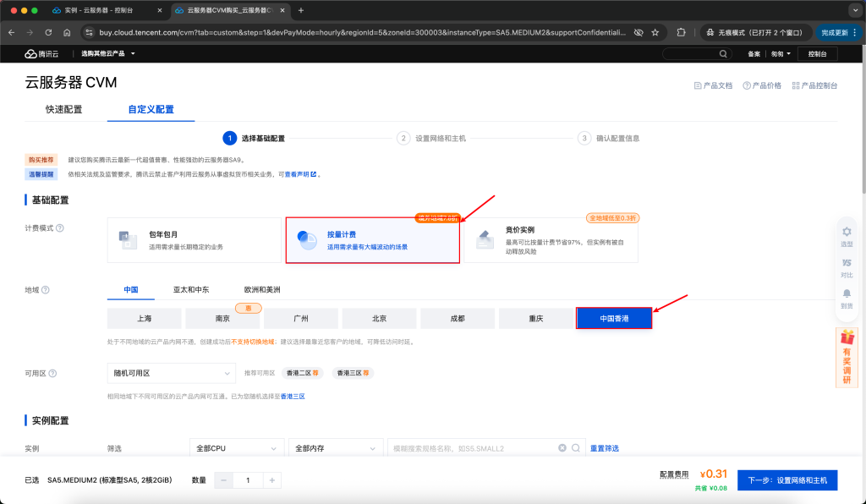Select the 包年包月 billing mode
Screen dimensions: 866x504
pyautogui.click(x=194, y=240)
